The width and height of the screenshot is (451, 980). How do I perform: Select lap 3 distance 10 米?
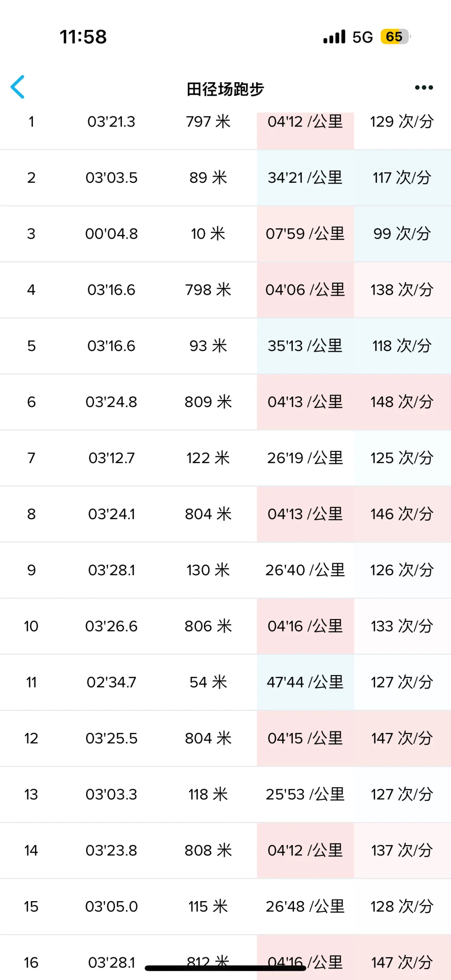[208, 234]
